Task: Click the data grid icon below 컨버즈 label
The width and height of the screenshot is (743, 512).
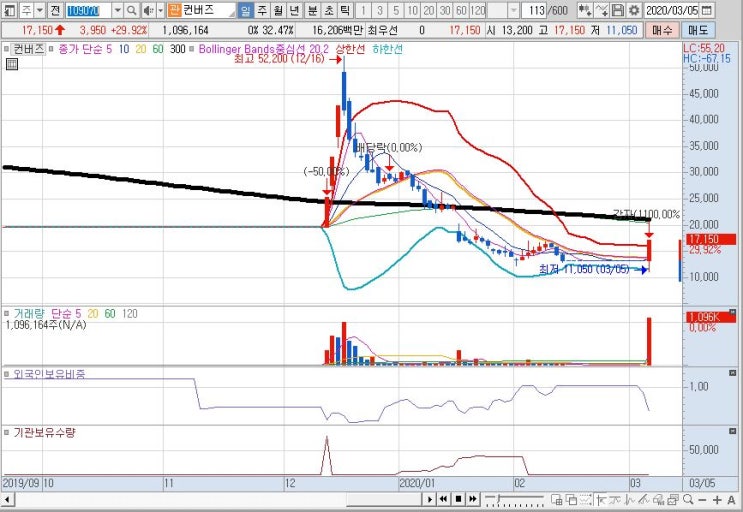Action: point(12,64)
